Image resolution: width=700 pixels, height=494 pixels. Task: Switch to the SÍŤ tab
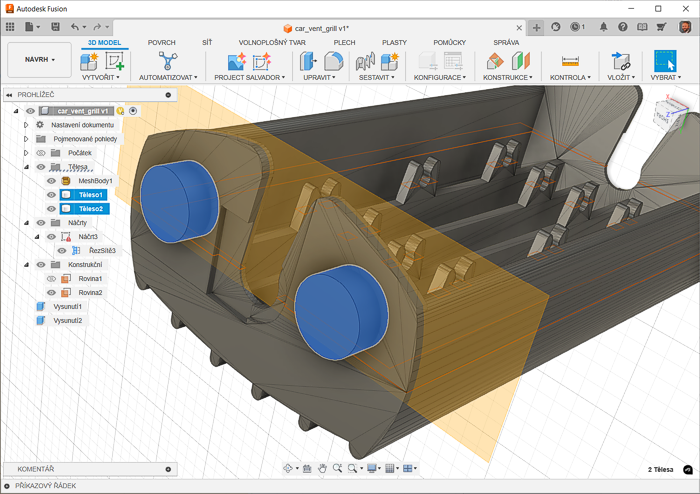click(x=207, y=42)
